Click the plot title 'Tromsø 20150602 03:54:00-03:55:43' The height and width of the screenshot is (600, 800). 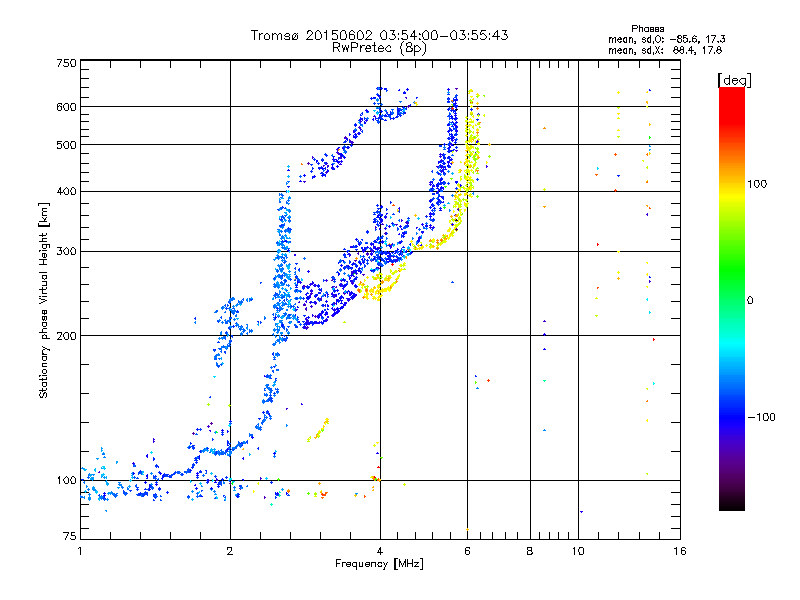[x=379, y=35]
